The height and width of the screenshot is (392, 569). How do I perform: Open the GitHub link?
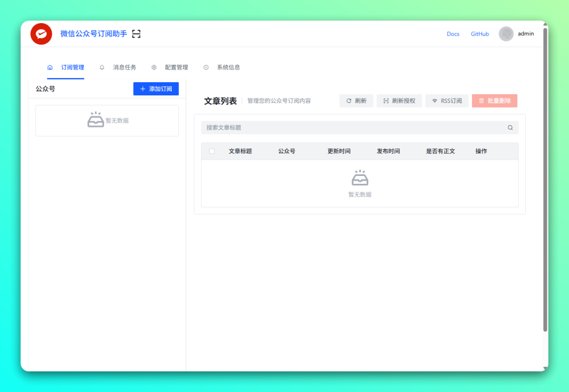click(480, 34)
